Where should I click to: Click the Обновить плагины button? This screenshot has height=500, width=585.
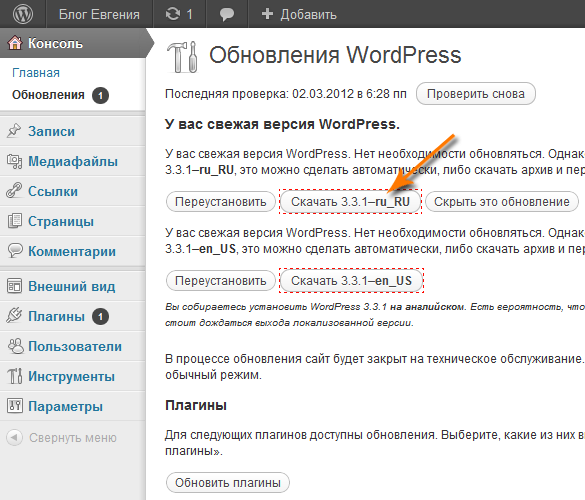[x=228, y=483]
